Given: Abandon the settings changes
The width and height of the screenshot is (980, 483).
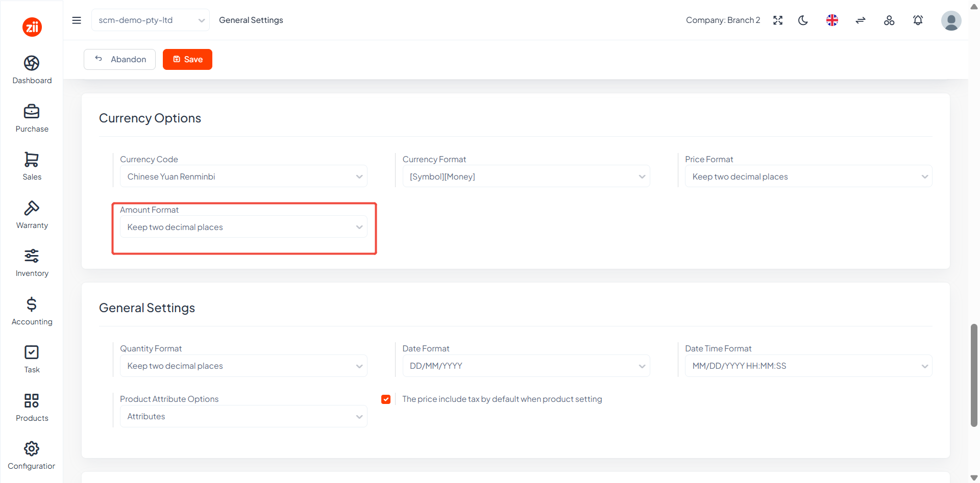Looking at the screenshot, I should 119,59.
